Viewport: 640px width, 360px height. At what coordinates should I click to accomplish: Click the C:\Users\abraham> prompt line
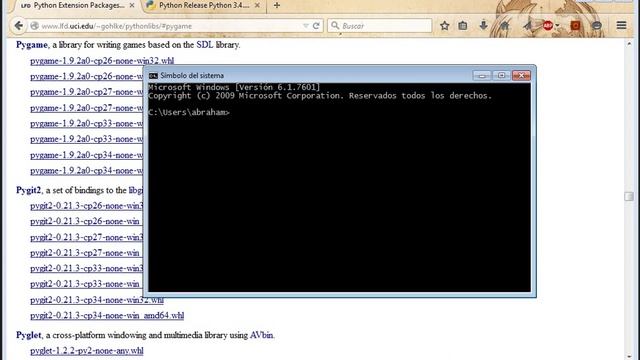[x=189, y=112]
